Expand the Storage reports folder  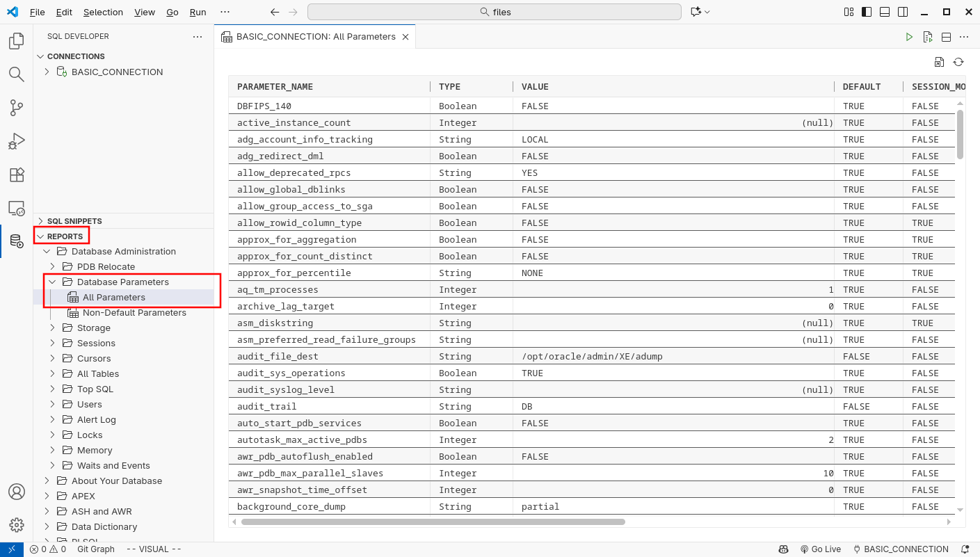pyautogui.click(x=52, y=328)
